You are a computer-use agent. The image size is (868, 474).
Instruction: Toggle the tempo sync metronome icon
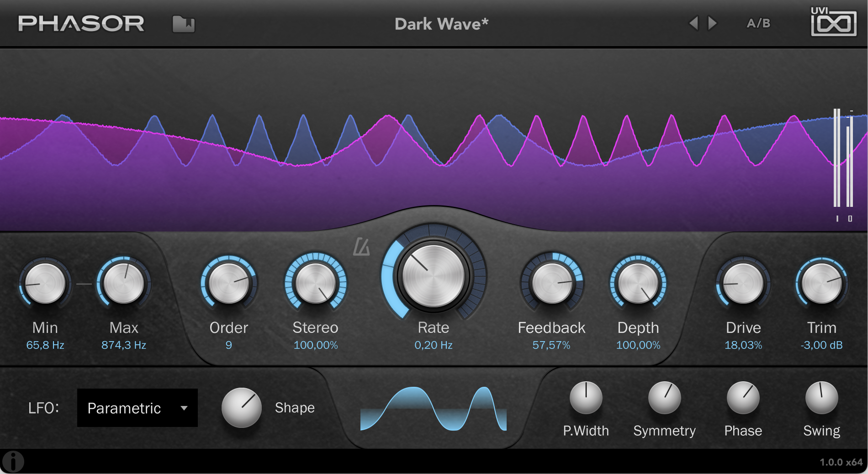(361, 247)
